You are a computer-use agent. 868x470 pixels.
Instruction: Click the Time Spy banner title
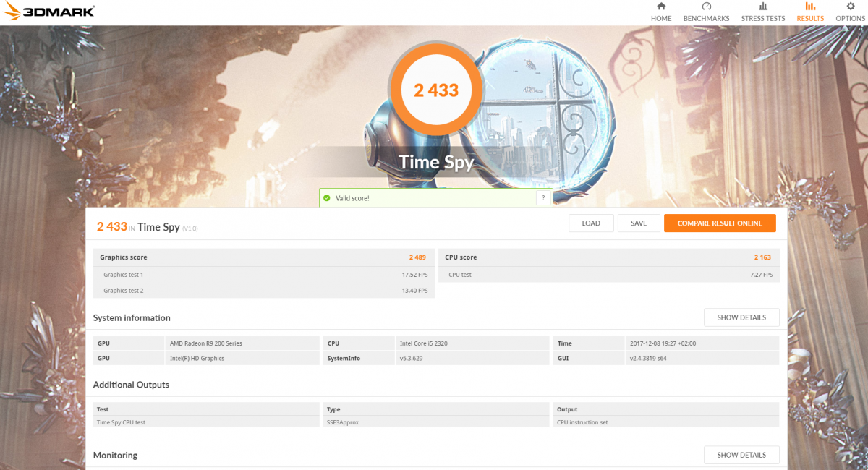(x=436, y=162)
